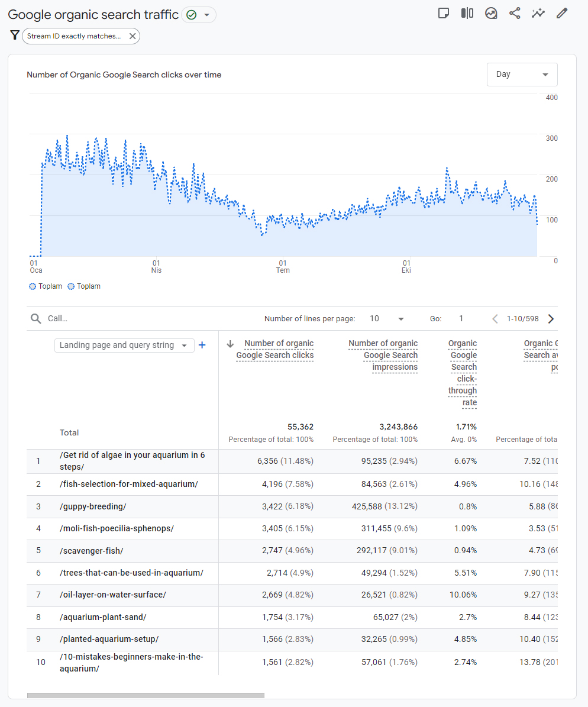Viewport: 588px width, 707px height.
Task: Open Landing page and query string dimension dropdown
Action: 124,346
